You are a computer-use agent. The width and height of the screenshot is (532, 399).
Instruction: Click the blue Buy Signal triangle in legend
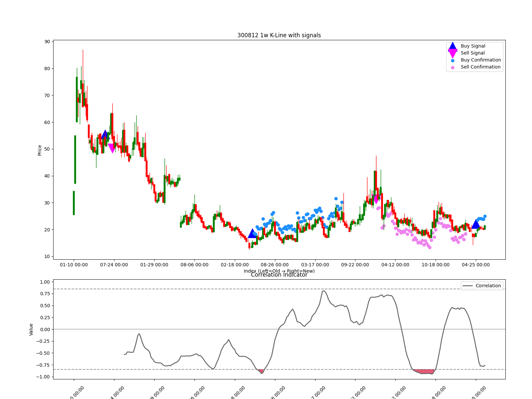click(x=453, y=46)
